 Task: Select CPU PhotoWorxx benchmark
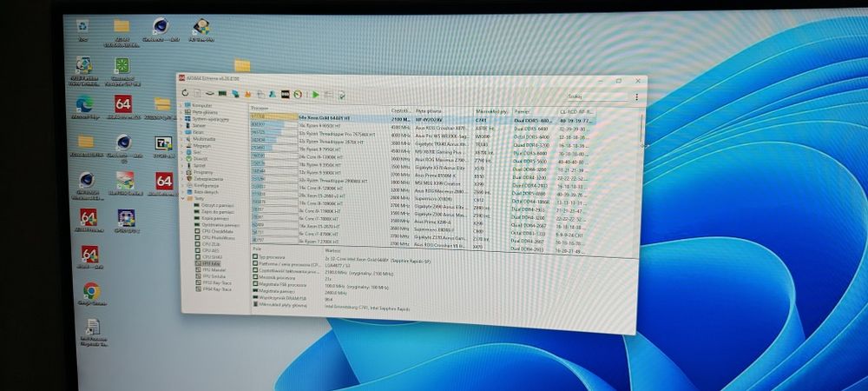[x=214, y=237]
